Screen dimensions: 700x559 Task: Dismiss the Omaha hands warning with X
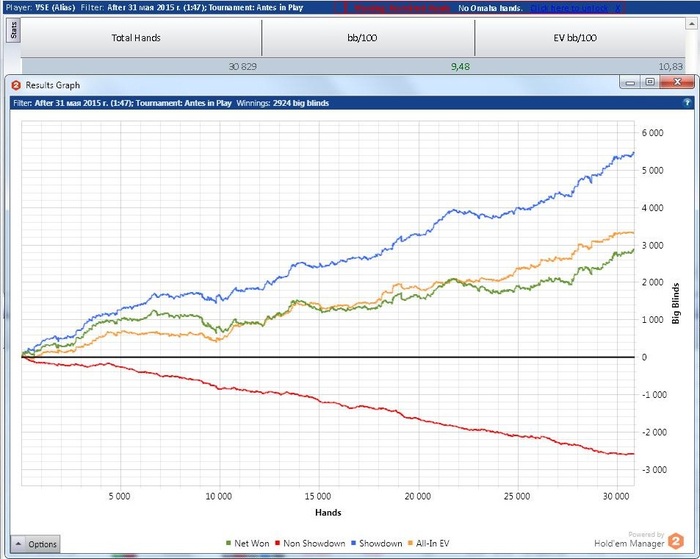pyautogui.click(x=618, y=8)
